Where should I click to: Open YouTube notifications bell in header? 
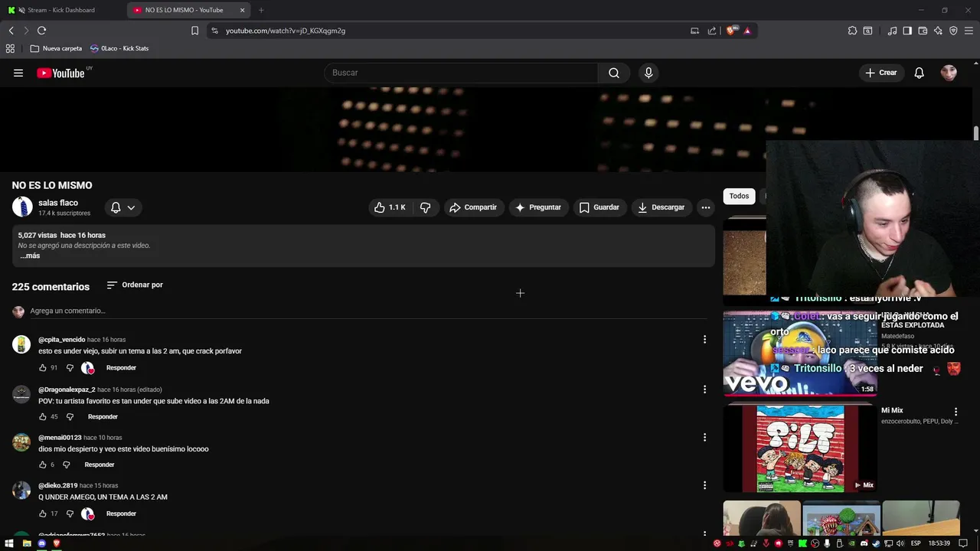[919, 73]
